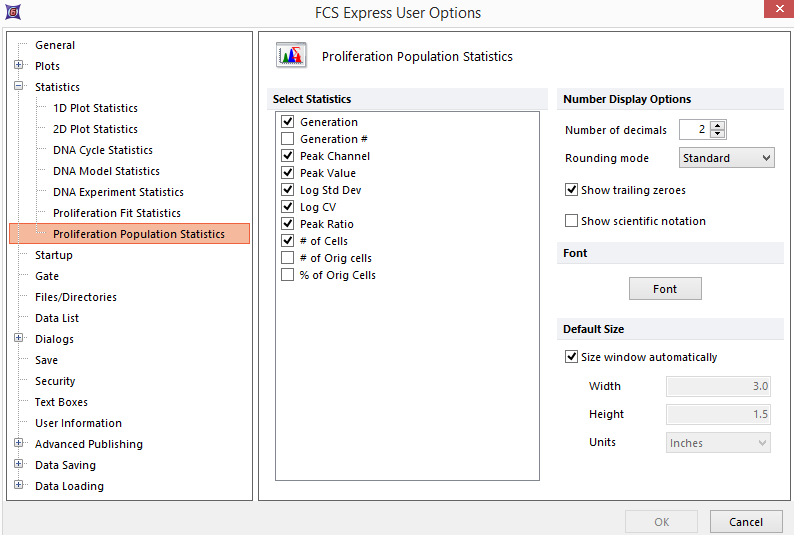Expand the Plots tree node
Screen dimensions: 794x535
pyautogui.click(x=18, y=66)
